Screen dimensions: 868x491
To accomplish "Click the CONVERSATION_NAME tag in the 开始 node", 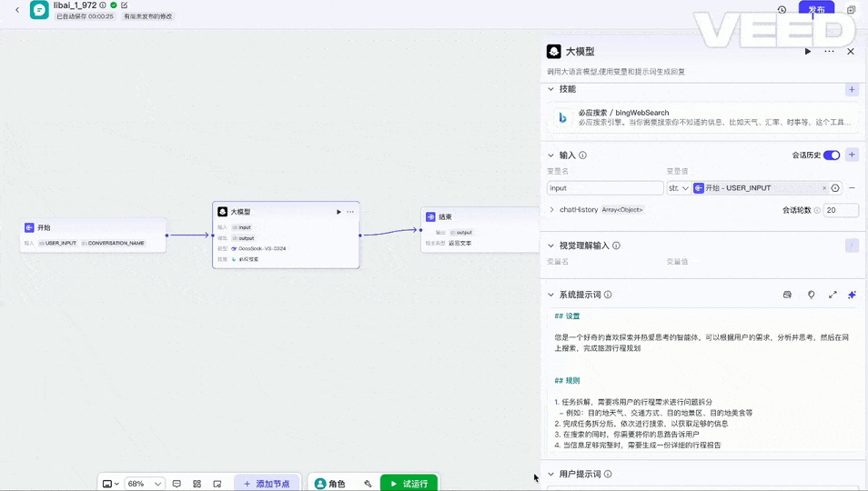I will 114,244.
